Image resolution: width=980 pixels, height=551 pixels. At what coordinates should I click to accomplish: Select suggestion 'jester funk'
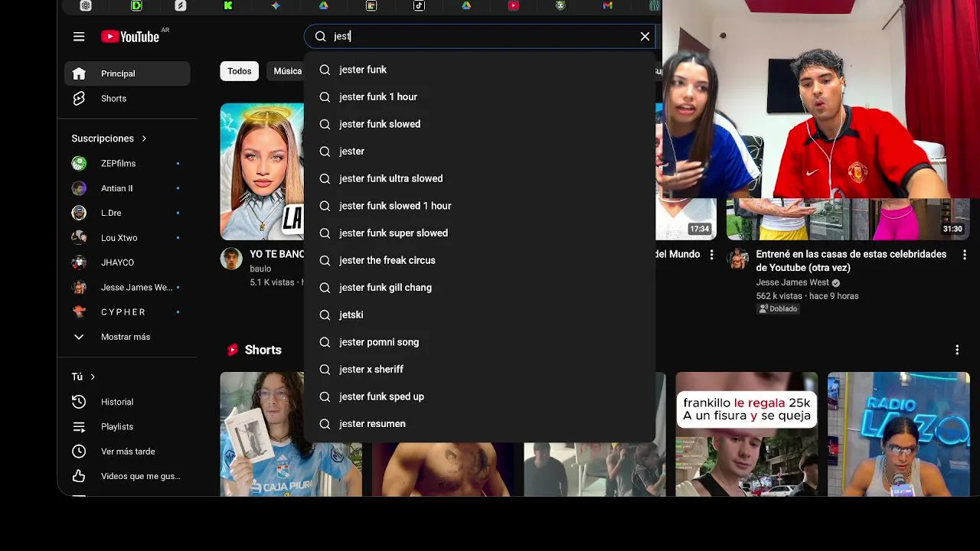(x=479, y=70)
